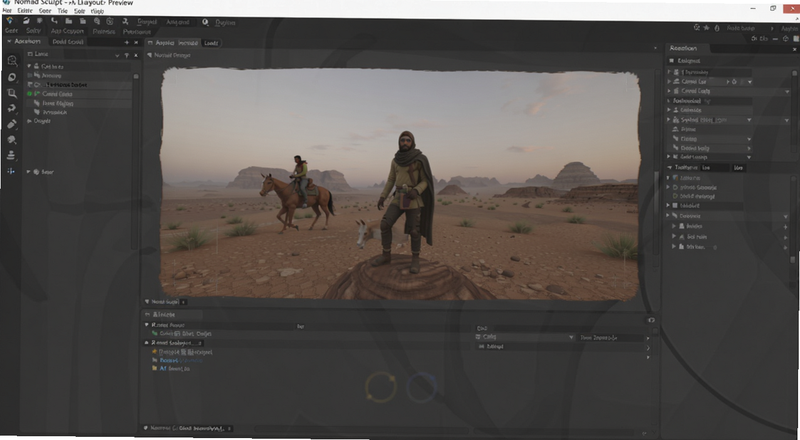Open the wide dropdown in the bottom-right panel

(x=525, y=337)
